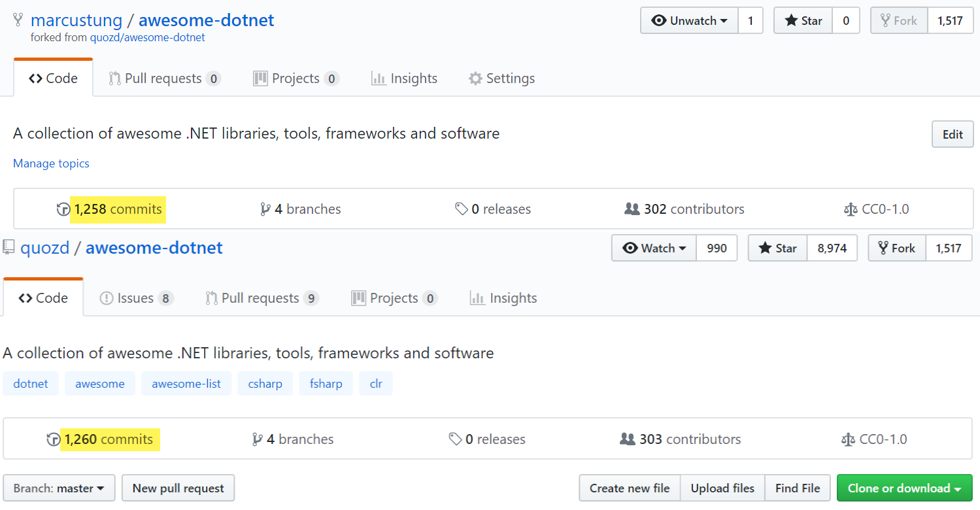Screen dimensions: 980x510
Task: Click the commits history icon next to 1,258 commits
Action: pos(63,209)
